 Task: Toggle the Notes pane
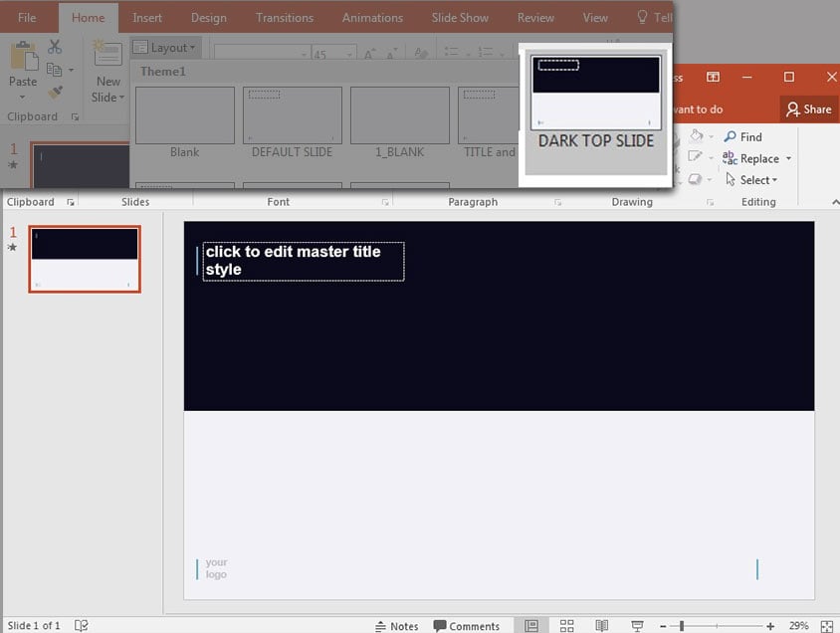coord(396,626)
